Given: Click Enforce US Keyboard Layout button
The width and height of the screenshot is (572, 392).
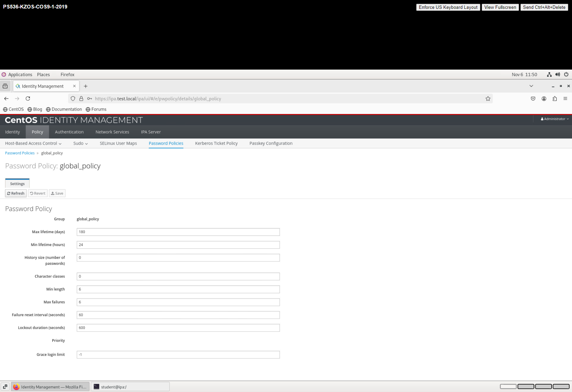Looking at the screenshot, I should [x=448, y=7].
